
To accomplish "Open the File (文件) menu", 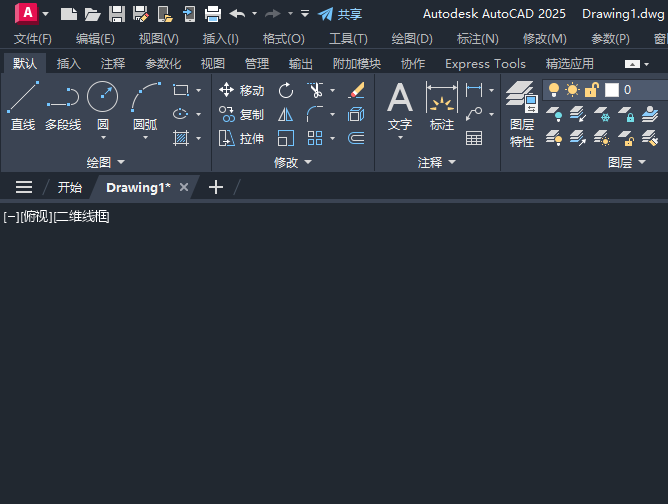I will tap(33, 39).
